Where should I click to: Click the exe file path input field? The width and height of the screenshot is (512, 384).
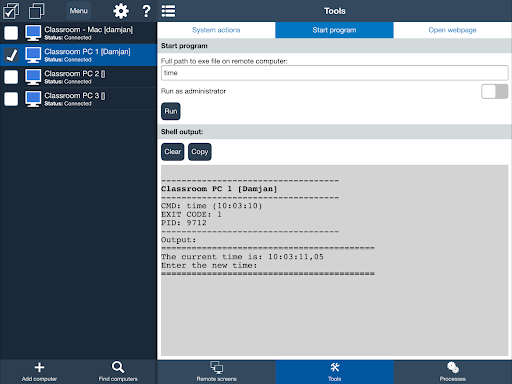335,73
